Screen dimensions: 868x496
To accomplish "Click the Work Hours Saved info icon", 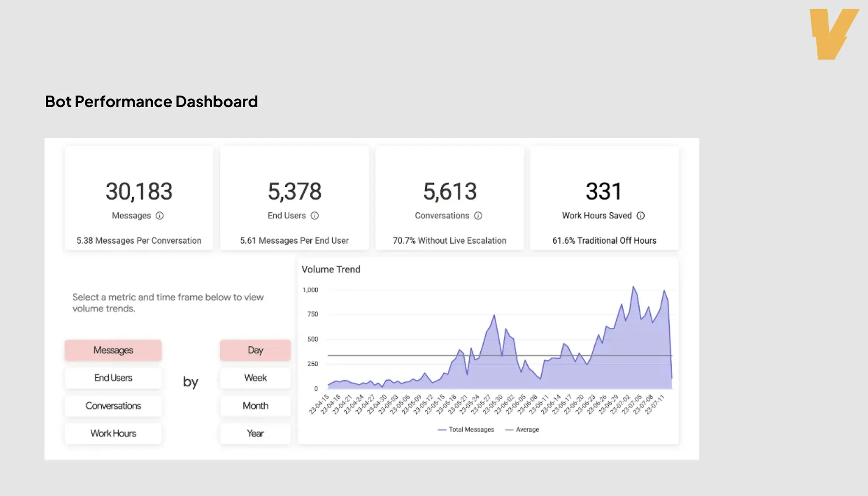I will pos(640,216).
